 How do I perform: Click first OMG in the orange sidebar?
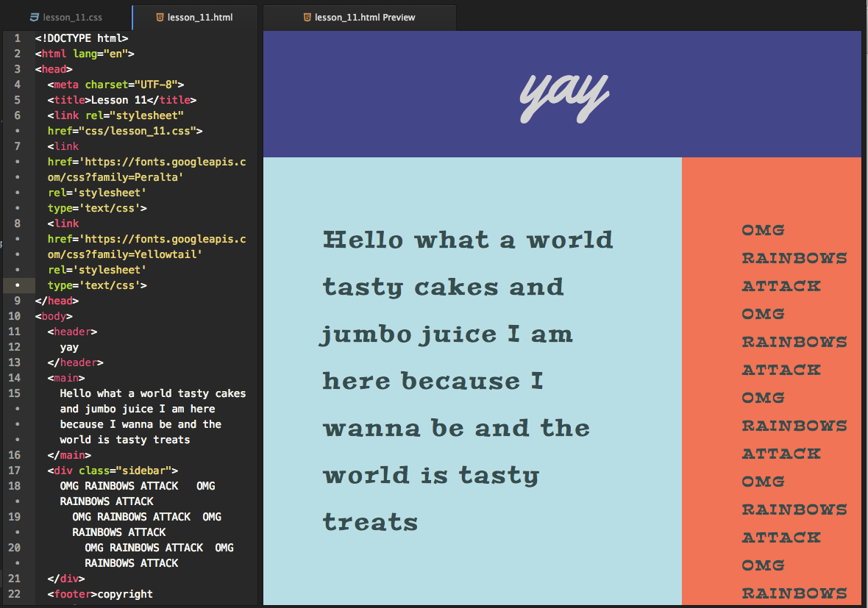[x=763, y=229]
